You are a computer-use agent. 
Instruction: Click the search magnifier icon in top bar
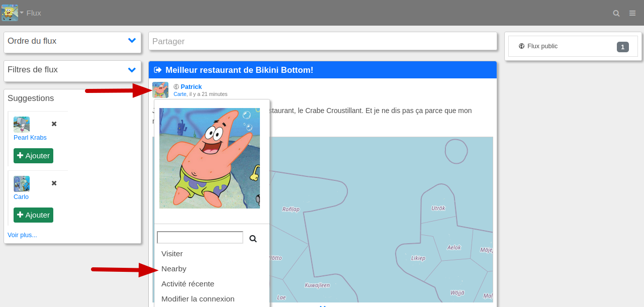pyautogui.click(x=616, y=13)
